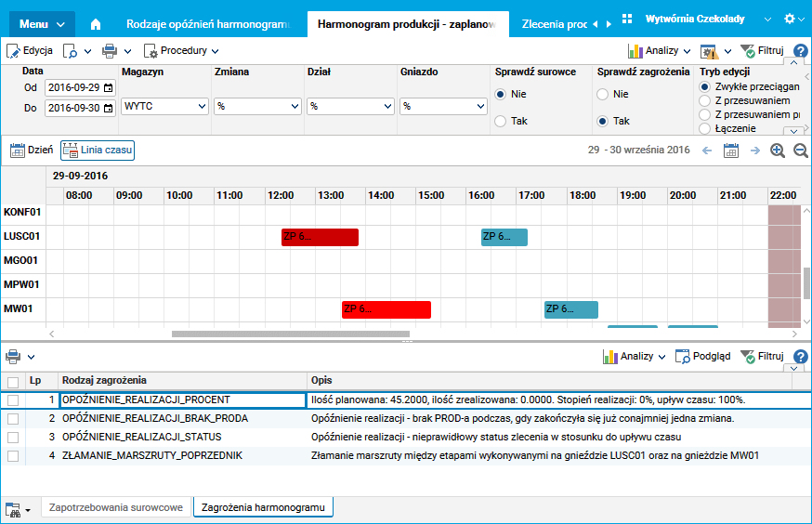Switch to Zapotrzebowania surowcowe tab
Image resolution: width=812 pixels, height=524 pixels.
point(116,507)
